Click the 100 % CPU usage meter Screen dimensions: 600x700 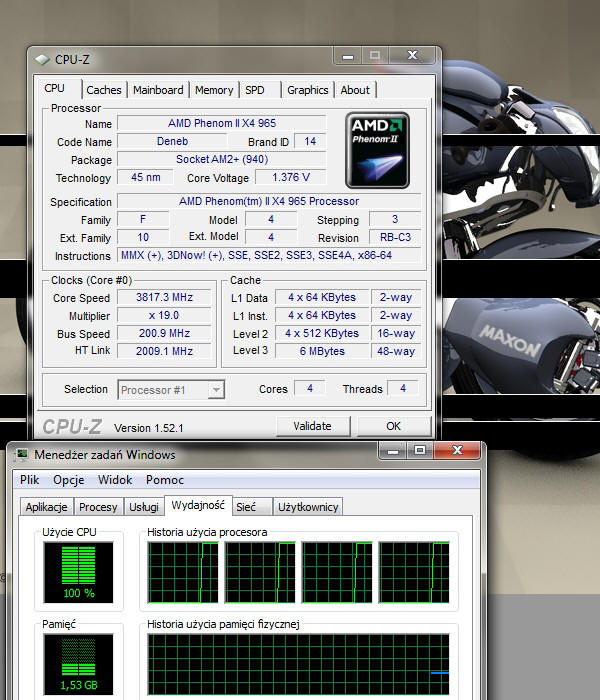point(79,572)
